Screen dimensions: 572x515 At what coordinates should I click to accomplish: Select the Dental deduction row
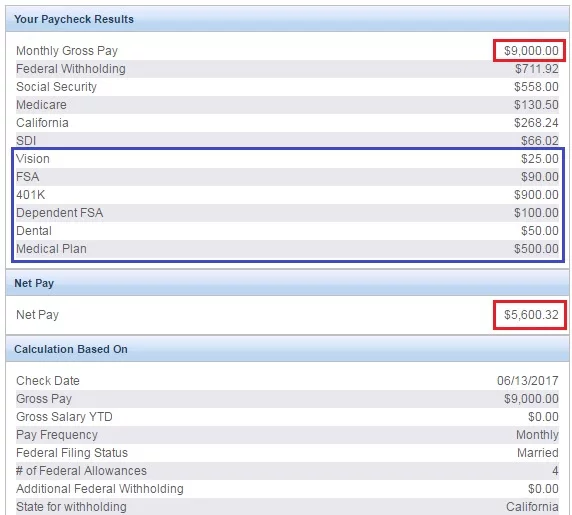coord(287,231)
